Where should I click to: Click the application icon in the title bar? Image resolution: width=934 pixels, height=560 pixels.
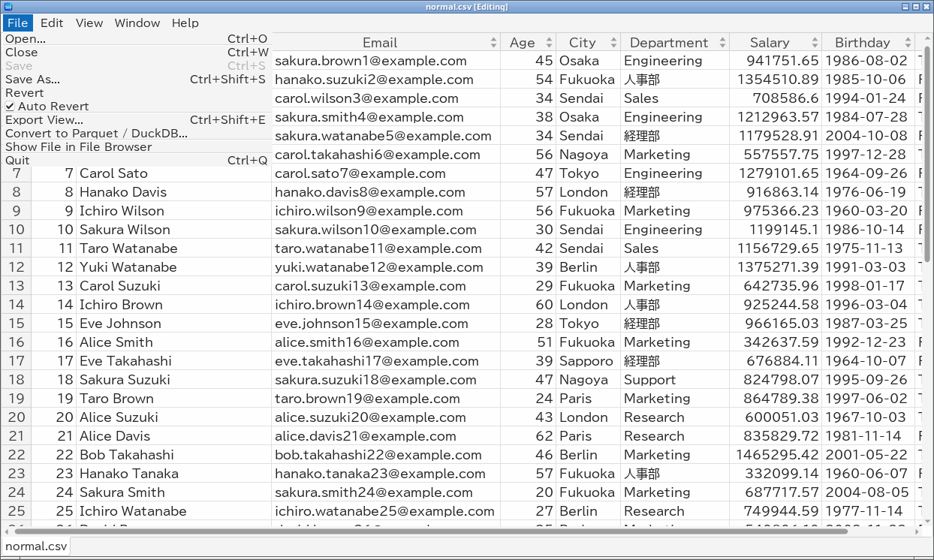[8, 7]
